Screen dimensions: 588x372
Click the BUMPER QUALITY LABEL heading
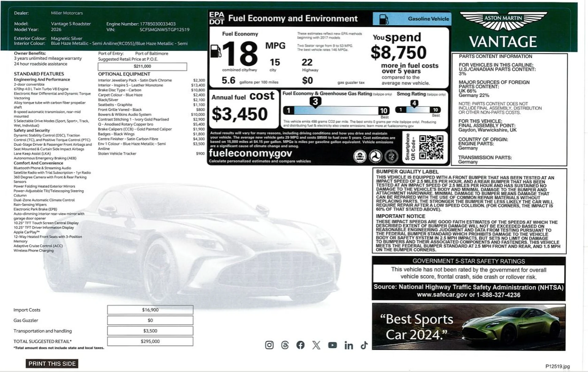[x=407, y=172]
